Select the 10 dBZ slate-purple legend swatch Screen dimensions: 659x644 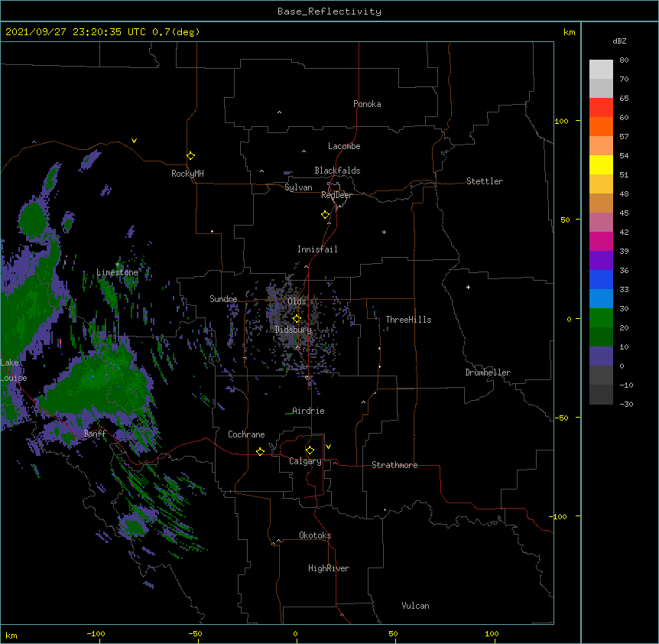coord(601,356)
